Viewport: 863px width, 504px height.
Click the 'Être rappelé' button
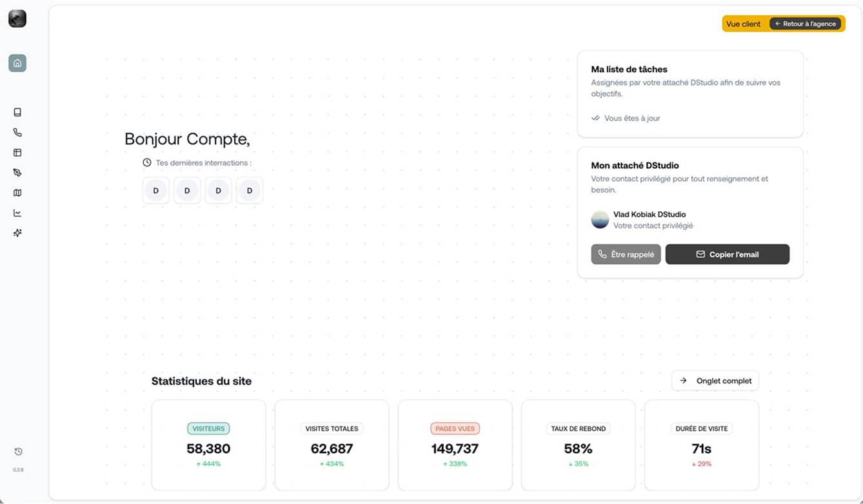click(x=626, y=255)
